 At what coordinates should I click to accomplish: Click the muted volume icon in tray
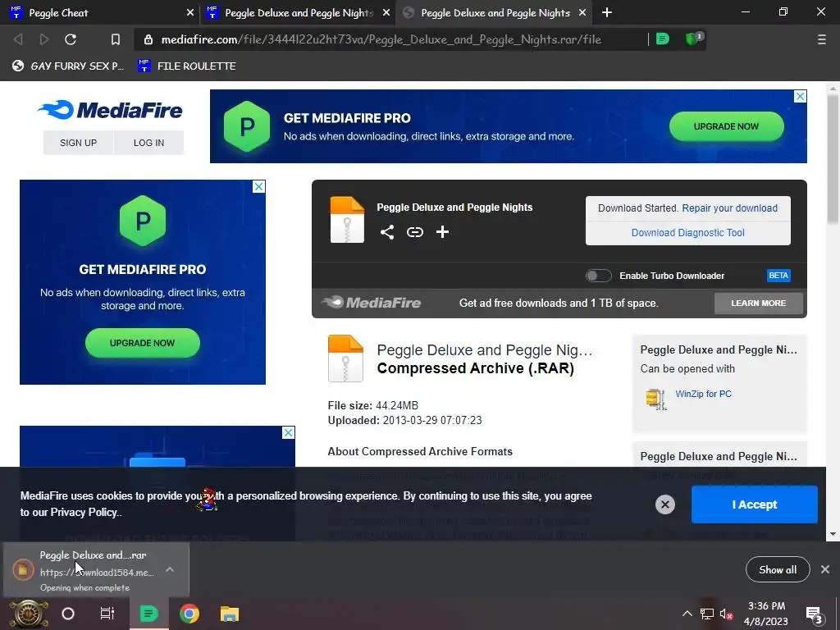pyautogui.click(x=727, y=614)
